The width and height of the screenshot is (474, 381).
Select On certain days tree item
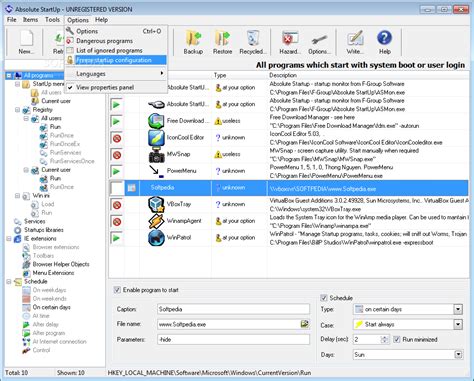point(51,307)
